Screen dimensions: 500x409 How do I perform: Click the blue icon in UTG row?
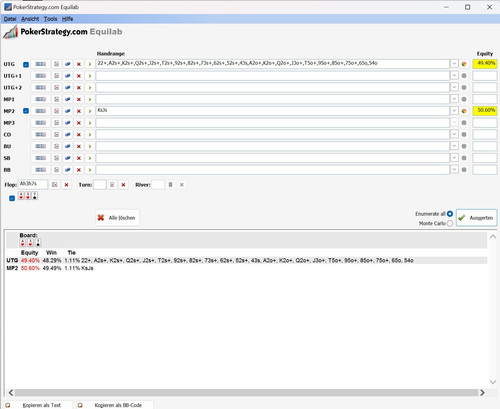[x=68, y=64]
